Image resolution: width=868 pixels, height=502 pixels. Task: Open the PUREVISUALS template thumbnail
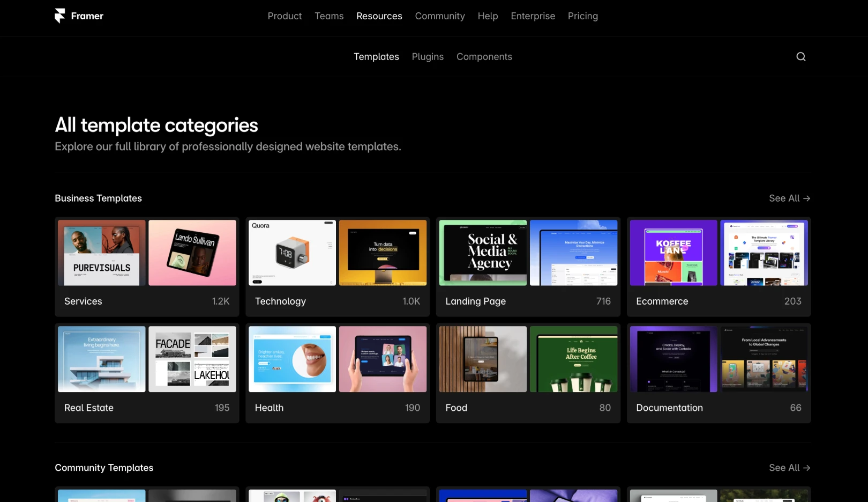click(x=102, y=253)
